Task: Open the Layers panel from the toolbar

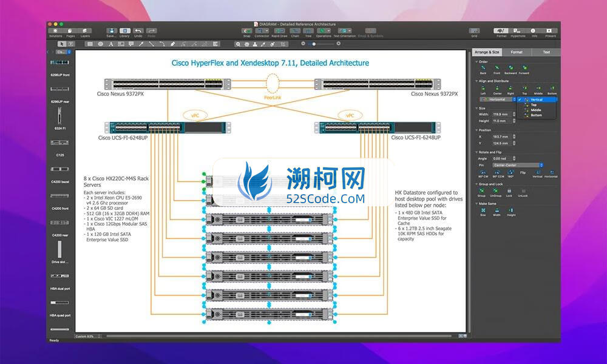Action: coord(85,31)
